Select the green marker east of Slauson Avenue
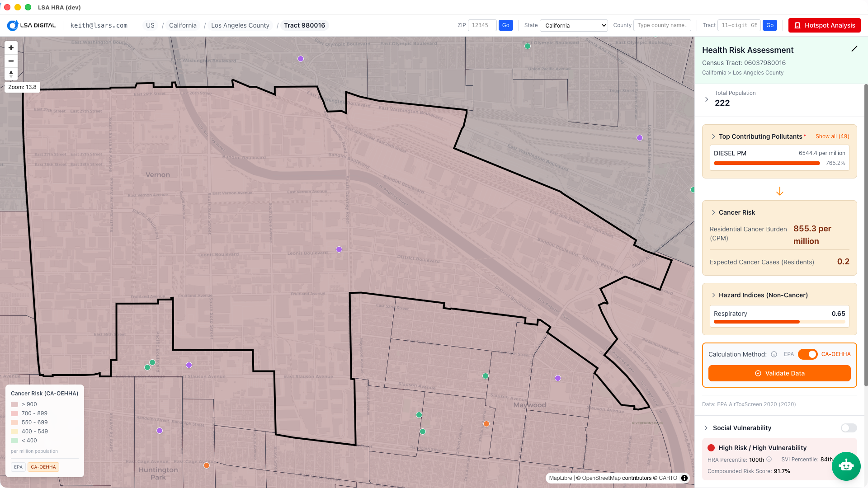The width and height of the screenshot is (868, 488). tap(486, 376)
